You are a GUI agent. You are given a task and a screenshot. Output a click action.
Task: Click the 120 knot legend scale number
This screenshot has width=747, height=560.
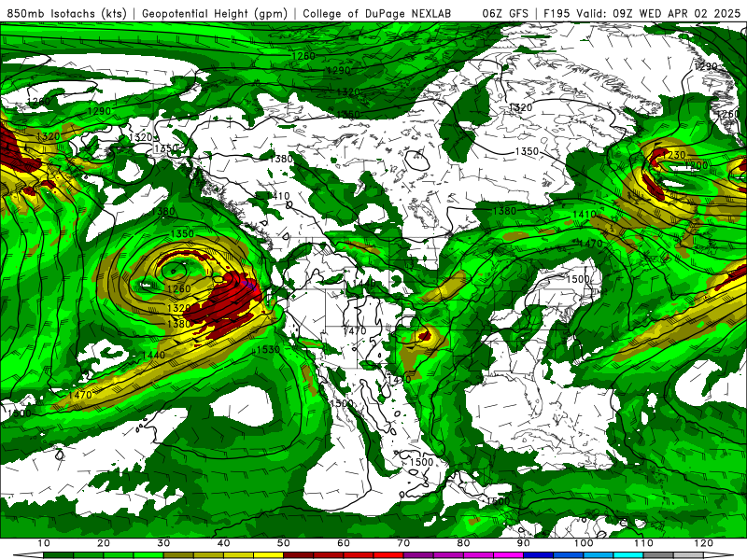[x=703, y=543]
